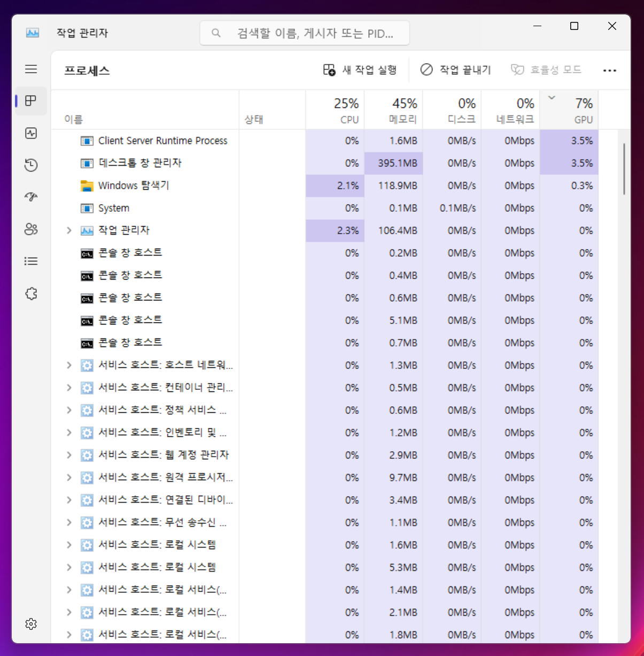The width and height of the screenshot is (644, 656).
Task: Click the System process icon
Action: click(87, 208)
